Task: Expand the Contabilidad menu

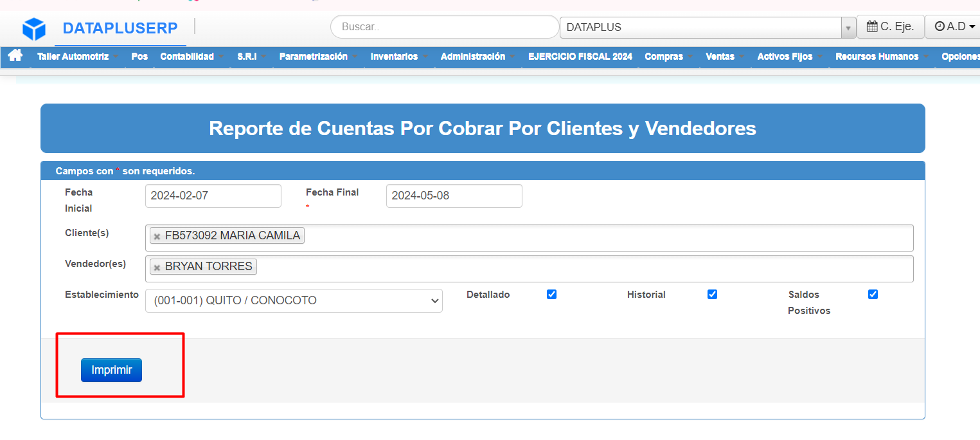Action: click(192, 57)
